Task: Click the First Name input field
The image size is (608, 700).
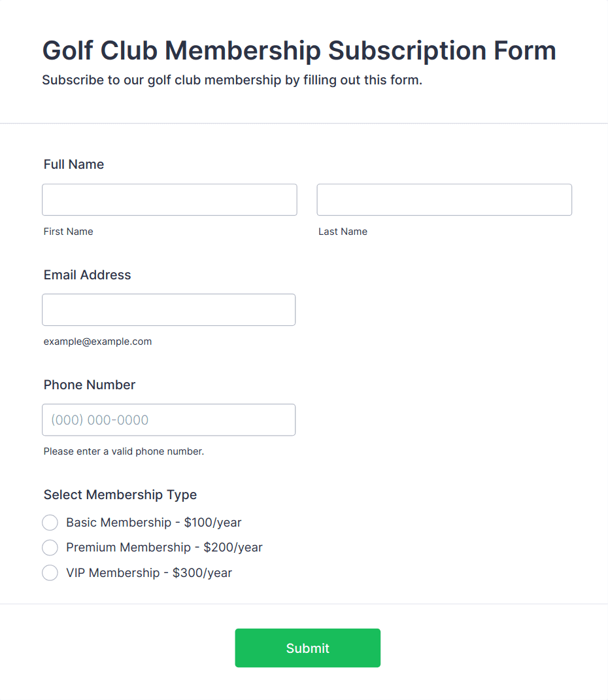Action: [x=169, y=200]
